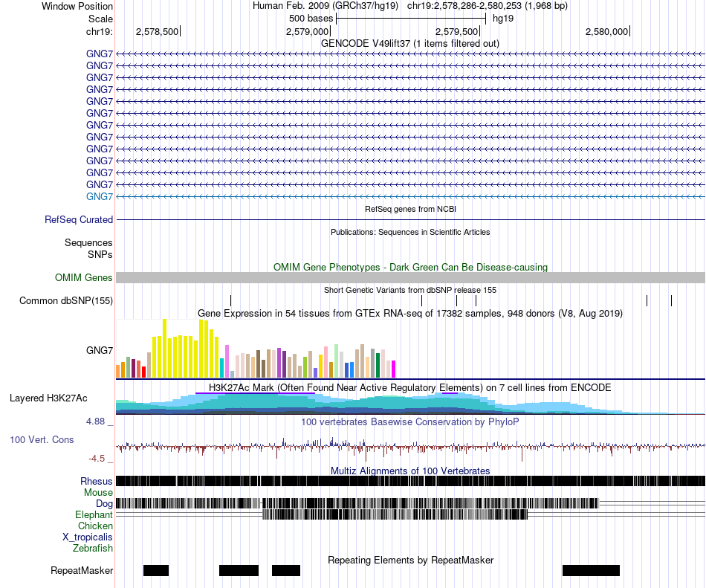Open '100 vertebrates Basewise Conservation by PhyloP' title
This screenshot has width=706, height=588.
pos(410,422)
